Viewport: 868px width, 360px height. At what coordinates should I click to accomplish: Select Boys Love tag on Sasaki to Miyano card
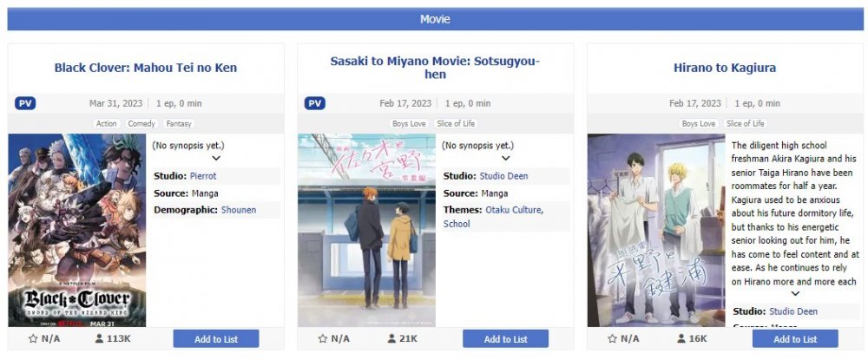[409, 124]
